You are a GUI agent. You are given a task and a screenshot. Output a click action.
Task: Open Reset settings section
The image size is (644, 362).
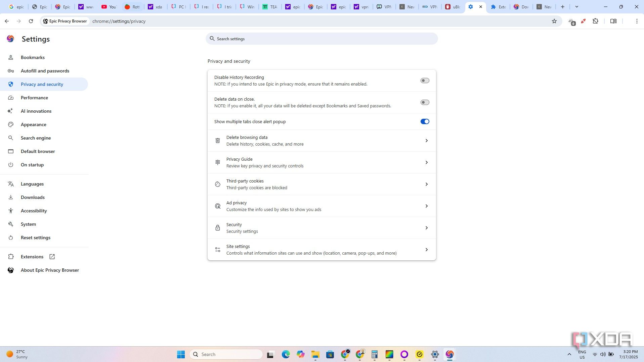[x=44, y=238]
